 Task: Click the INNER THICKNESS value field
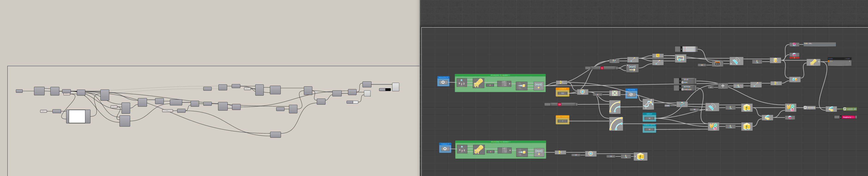click(562, 121)
